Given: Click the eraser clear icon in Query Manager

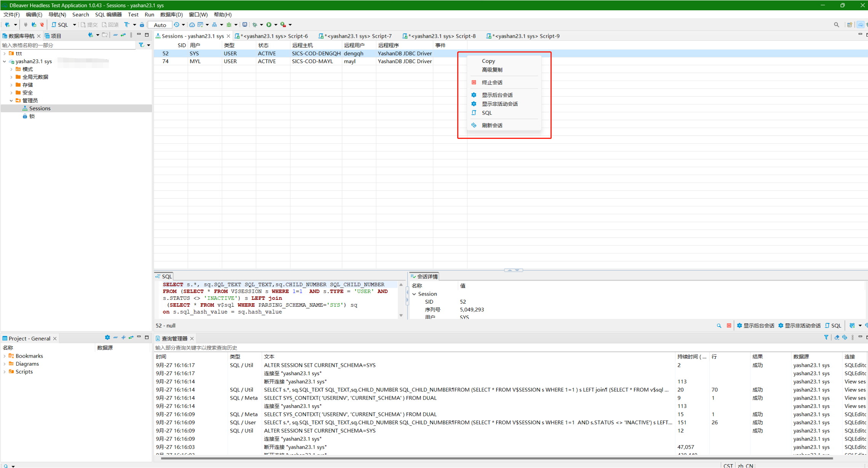Looking at the screenshot, I should (837, 337).
